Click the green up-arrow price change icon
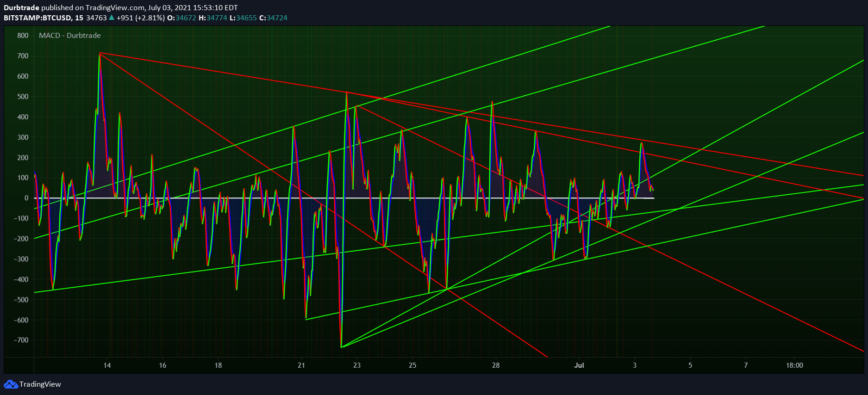 112,18
